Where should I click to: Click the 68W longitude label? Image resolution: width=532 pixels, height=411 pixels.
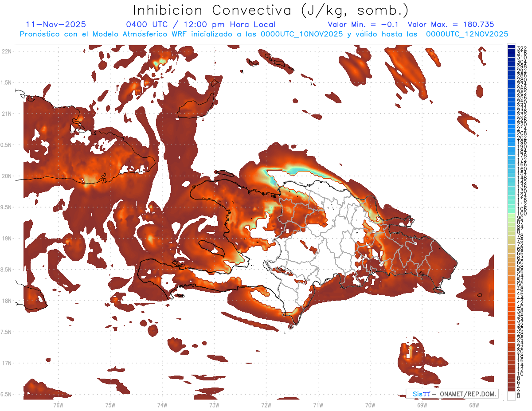[x=474, y=405]
